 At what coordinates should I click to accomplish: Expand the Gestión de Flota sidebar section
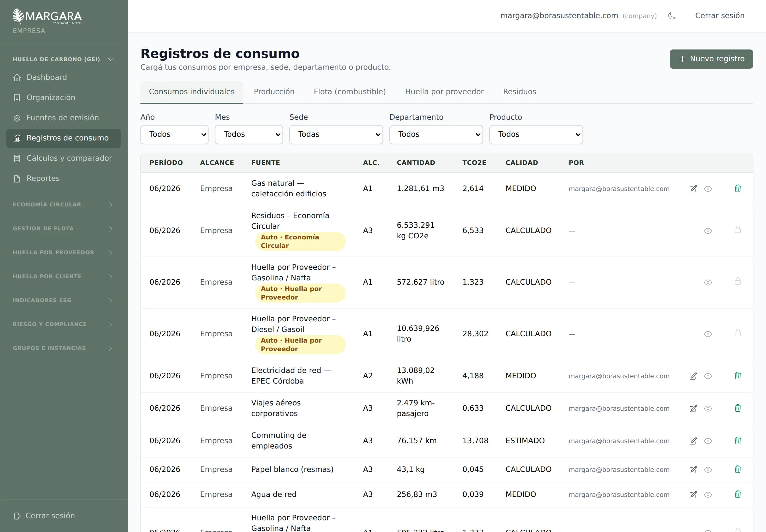coord(63,228)
